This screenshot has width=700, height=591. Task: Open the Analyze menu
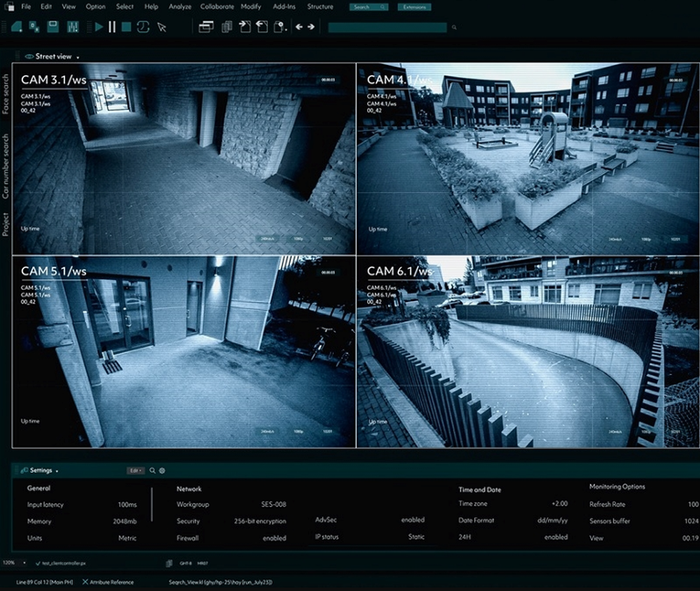(x=180, y=6)
